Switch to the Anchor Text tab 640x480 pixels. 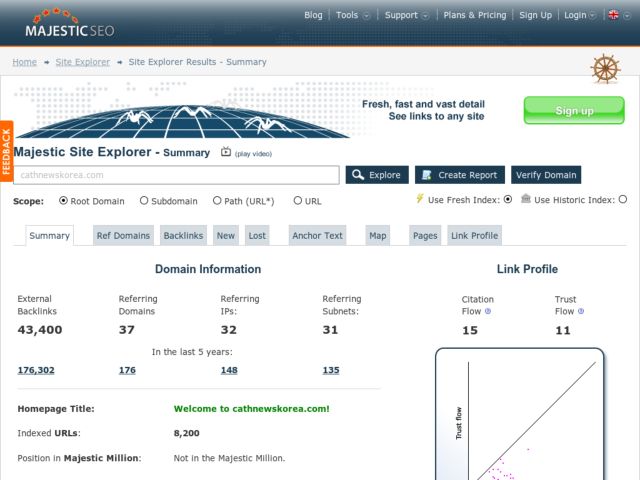coord(317,236)
